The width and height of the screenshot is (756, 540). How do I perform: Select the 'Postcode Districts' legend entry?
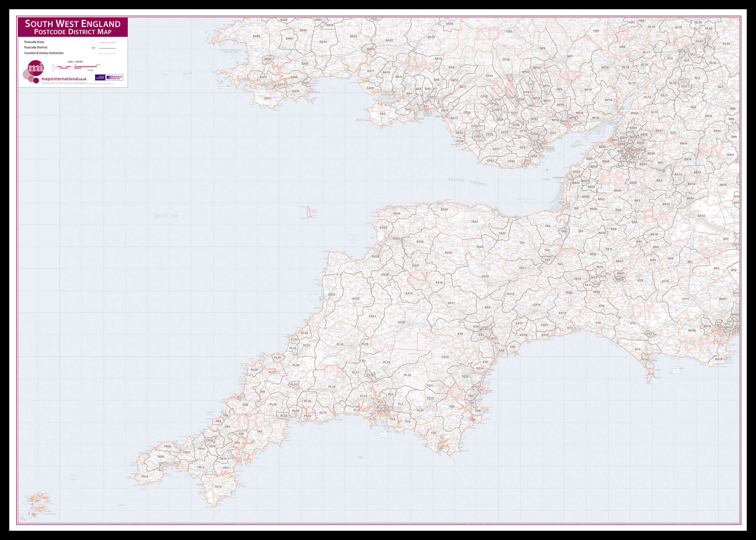(36, 47)
